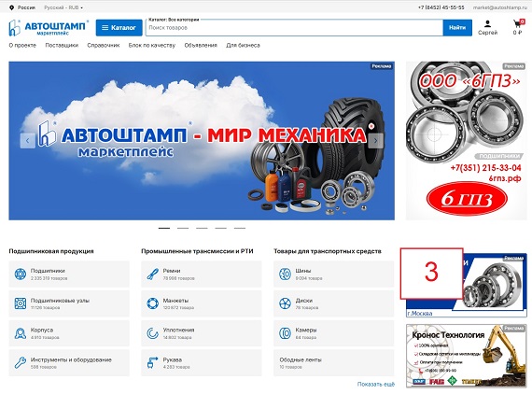This screenshot has width=532, height=394.
Task: Click the phone number +7 (8452) 45-55-55
Action: [x=441, y=7]
